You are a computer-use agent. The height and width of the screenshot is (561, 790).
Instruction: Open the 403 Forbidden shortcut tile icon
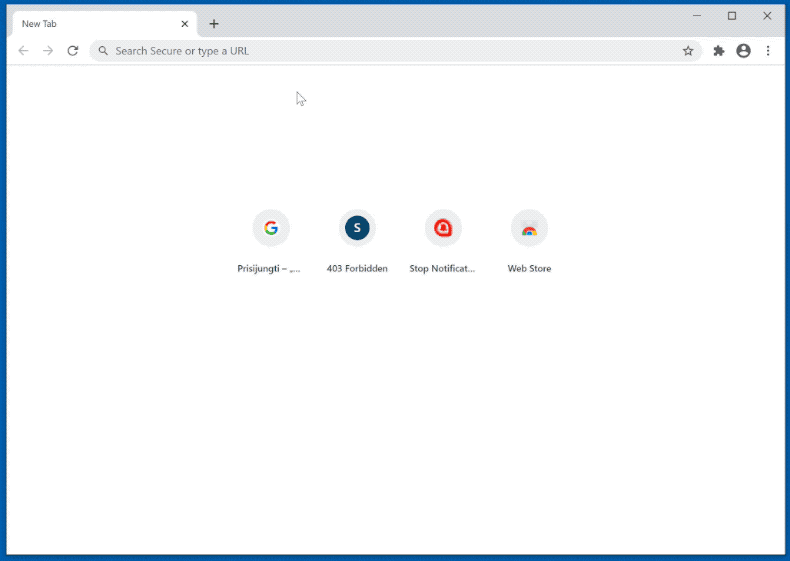(x=357, y=228)
